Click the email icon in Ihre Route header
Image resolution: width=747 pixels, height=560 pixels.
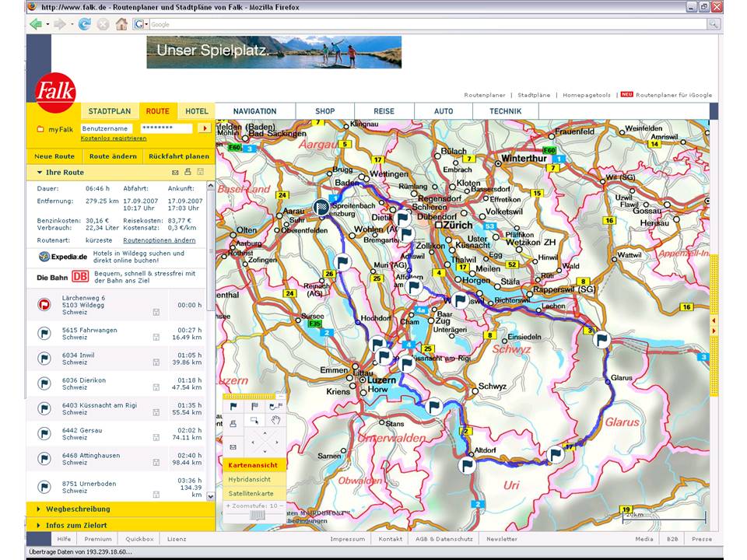tap(175, 172)
